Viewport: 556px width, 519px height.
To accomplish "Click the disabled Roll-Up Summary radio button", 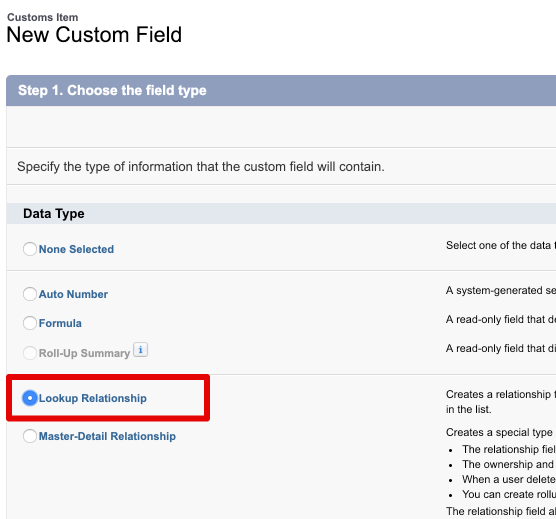I will pos(30,353).
